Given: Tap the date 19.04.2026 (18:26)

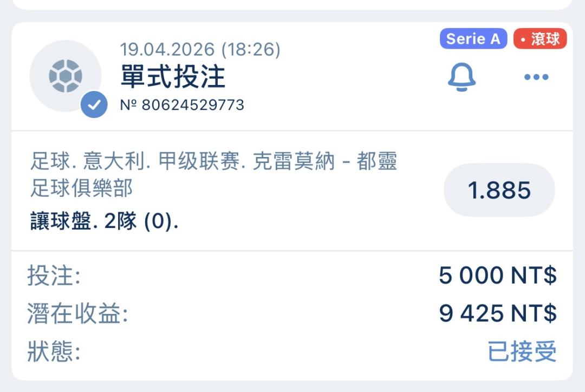Looking at the screenshot, I should (200, 50).
